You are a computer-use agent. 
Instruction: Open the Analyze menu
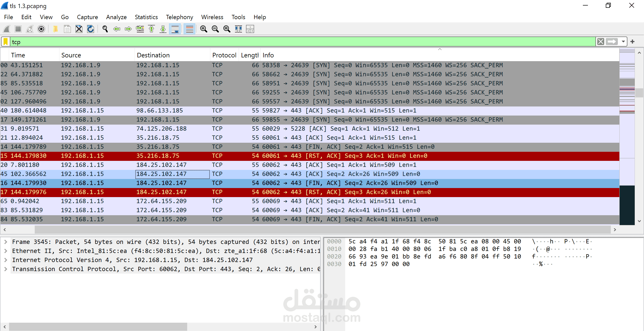[116, 17]
